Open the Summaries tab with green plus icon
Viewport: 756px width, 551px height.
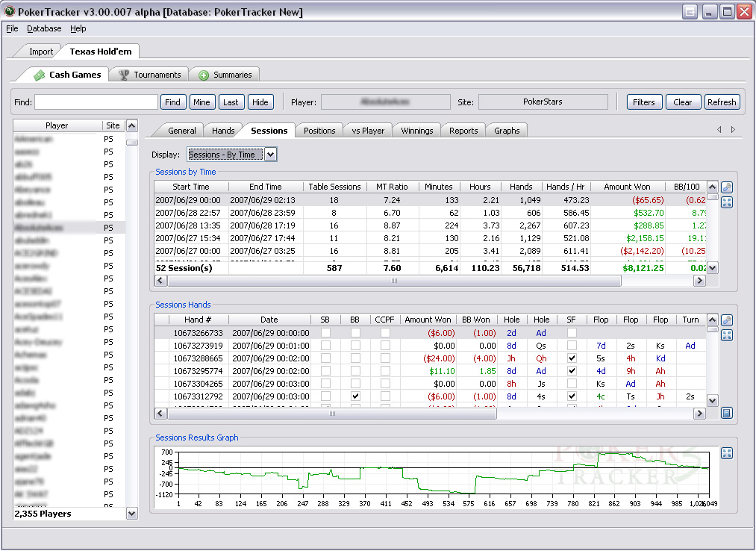click(x=225, y=75)
